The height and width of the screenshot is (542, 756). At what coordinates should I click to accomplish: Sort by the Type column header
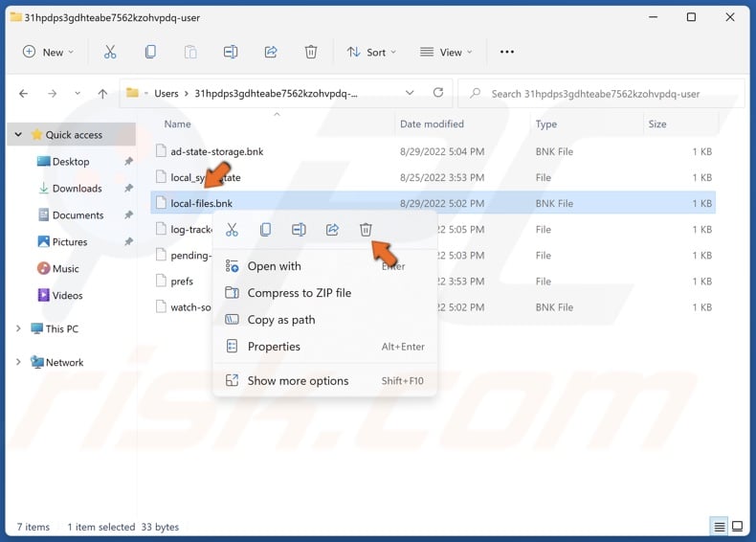pos(545,124)
